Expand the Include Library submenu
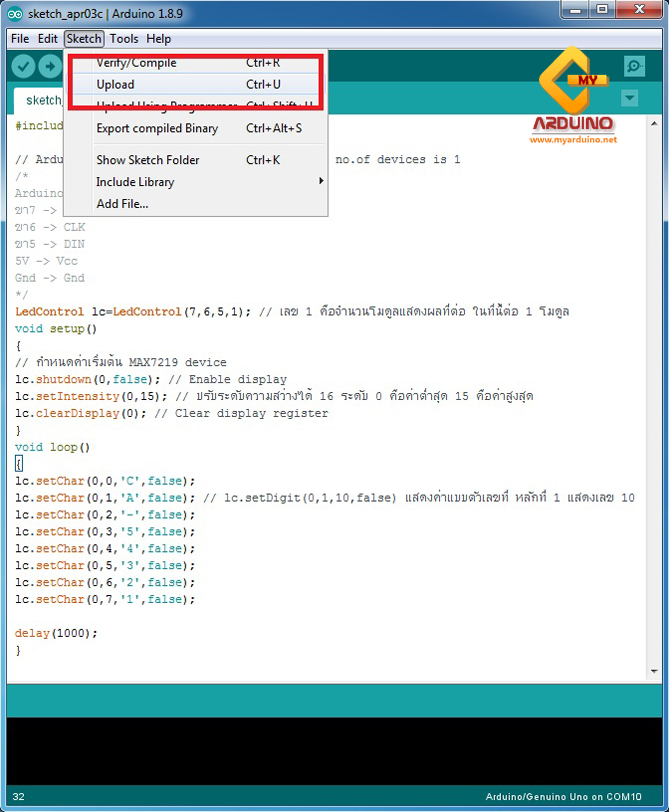This screenshot has width=669, height=812. (135, 181)
